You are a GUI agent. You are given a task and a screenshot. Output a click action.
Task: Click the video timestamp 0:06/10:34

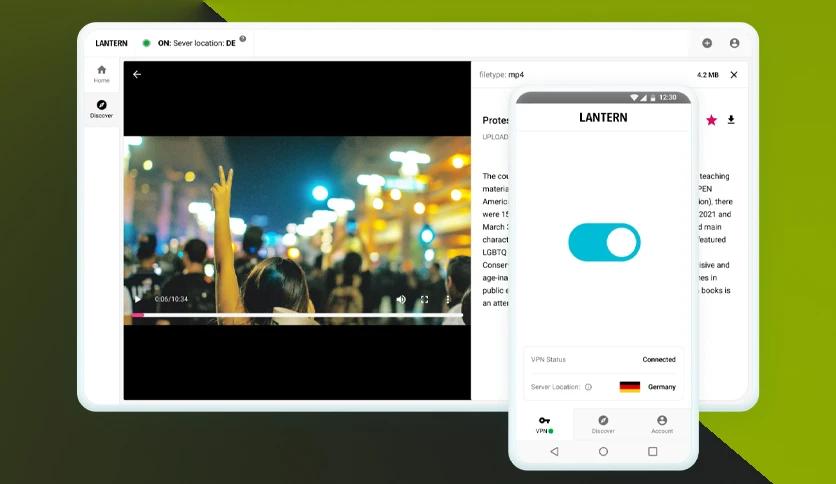[171, 300]
